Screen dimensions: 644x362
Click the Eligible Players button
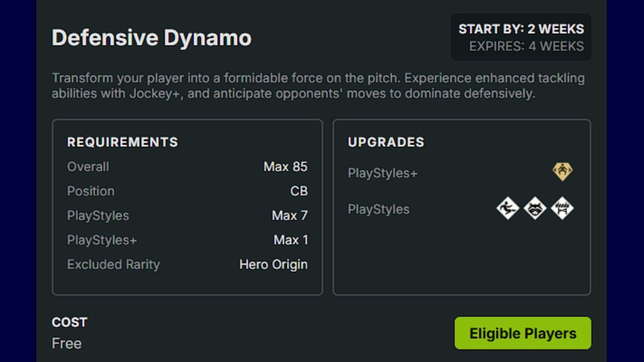(x=523, y=333)
